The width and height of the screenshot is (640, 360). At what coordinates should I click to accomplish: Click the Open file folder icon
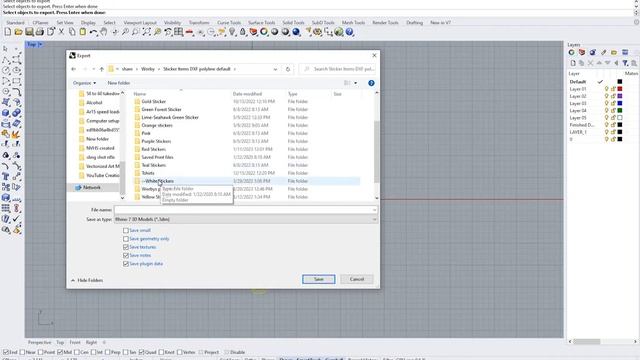pyautogui.click(x=18, y=32)
